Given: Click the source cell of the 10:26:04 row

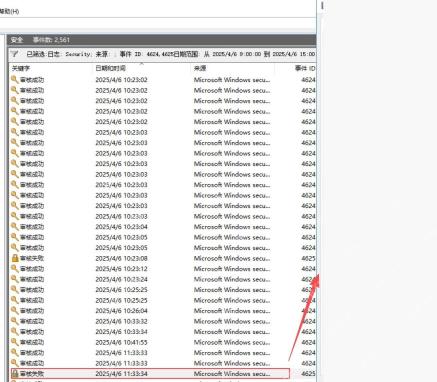Looking at the screenshot, I should 232,311.
